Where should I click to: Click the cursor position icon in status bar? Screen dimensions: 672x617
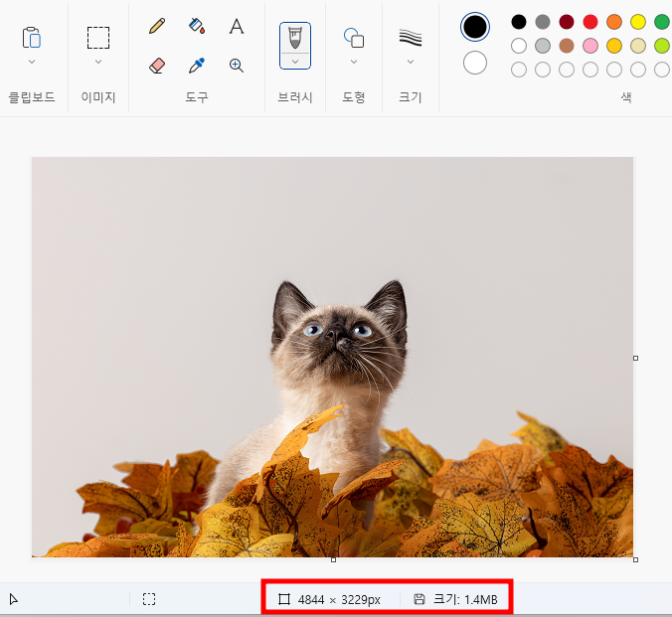13,599
